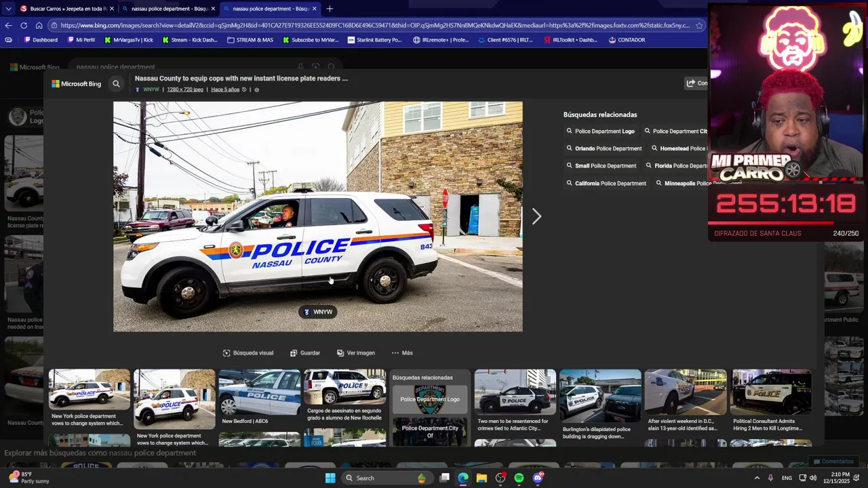The image size is (868, 488).
Task: Open the Nassau County article title link
Action: pos(241,79)
